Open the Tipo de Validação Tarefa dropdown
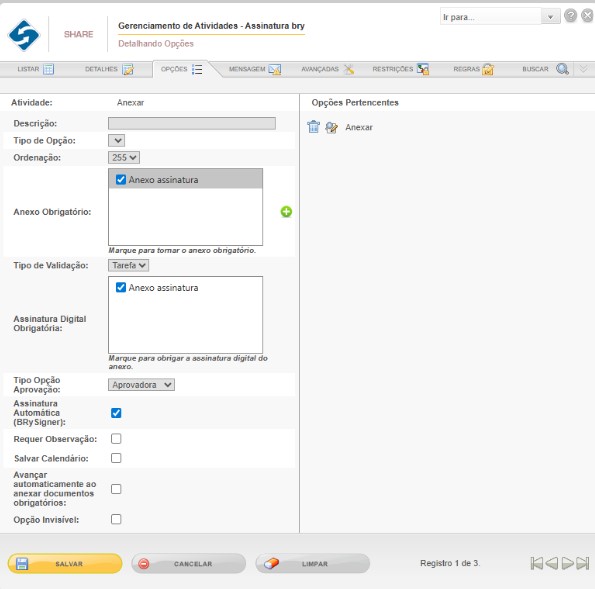The image size is (595, 589). (128, 265)
